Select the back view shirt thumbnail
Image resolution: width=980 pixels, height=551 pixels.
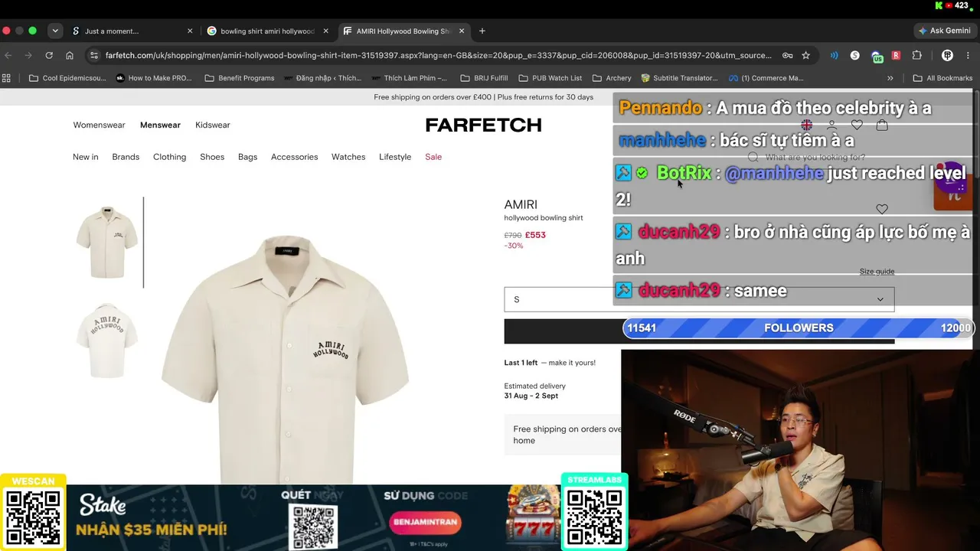pyautogui.click(x=107, y=340)
